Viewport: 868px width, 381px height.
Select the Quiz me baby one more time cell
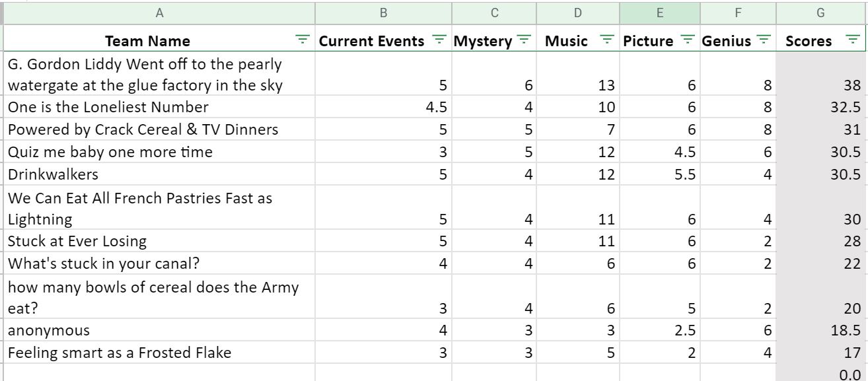(159, 152)
